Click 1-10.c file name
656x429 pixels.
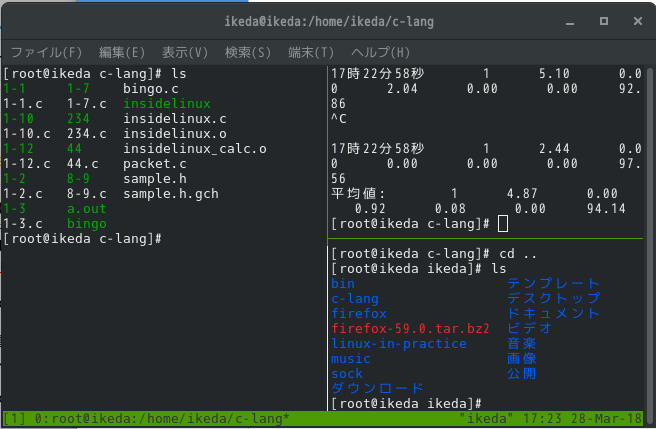pos(27,134)
